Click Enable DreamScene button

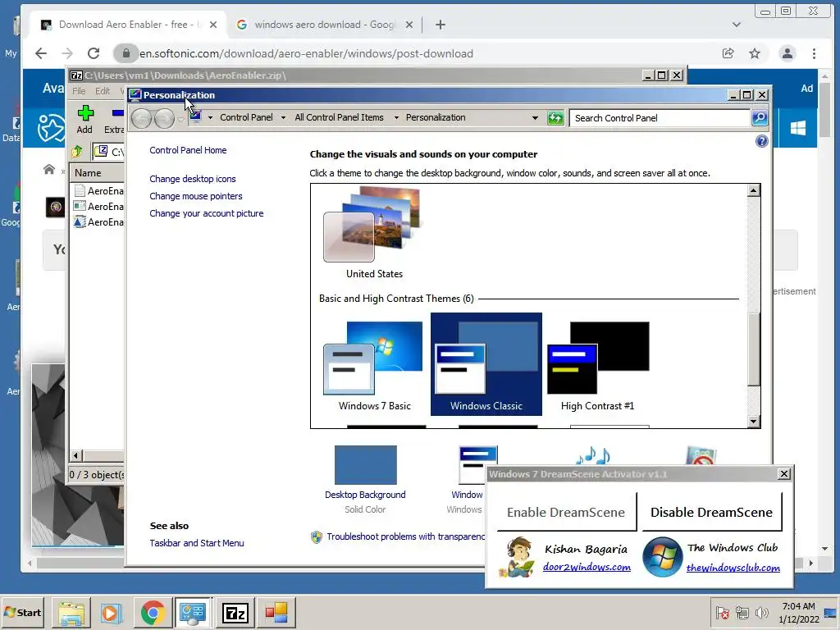pos(566,512)
